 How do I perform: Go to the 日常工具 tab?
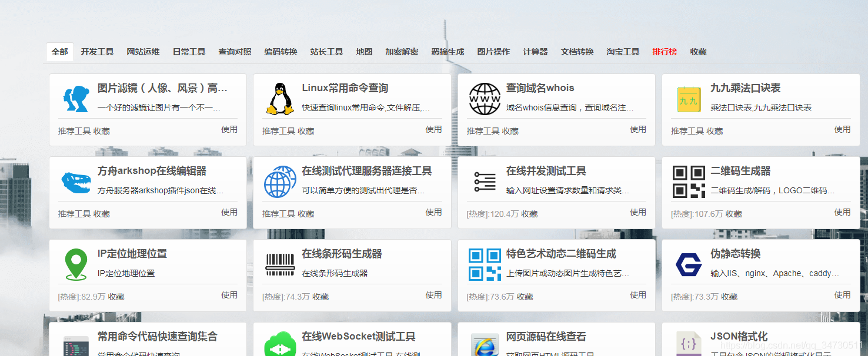click(x=189, y=52)
